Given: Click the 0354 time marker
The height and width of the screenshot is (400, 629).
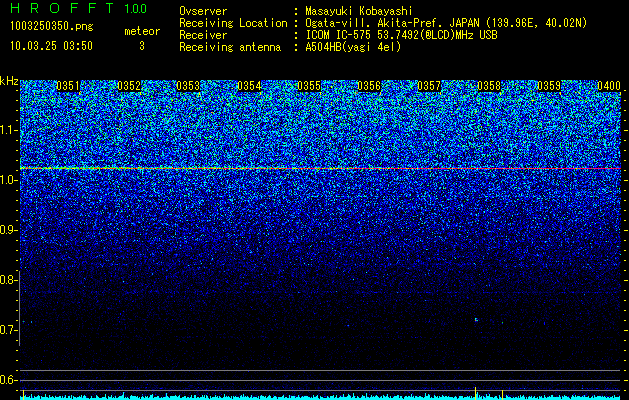Looking at the screenshot, I should click(x=249, y=86).
